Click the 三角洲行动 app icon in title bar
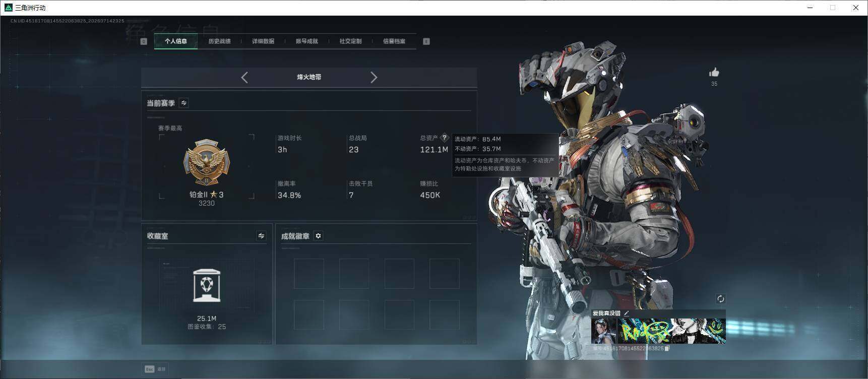The width and height of the screenshot is (868, 379). click(x=8, y=8)
